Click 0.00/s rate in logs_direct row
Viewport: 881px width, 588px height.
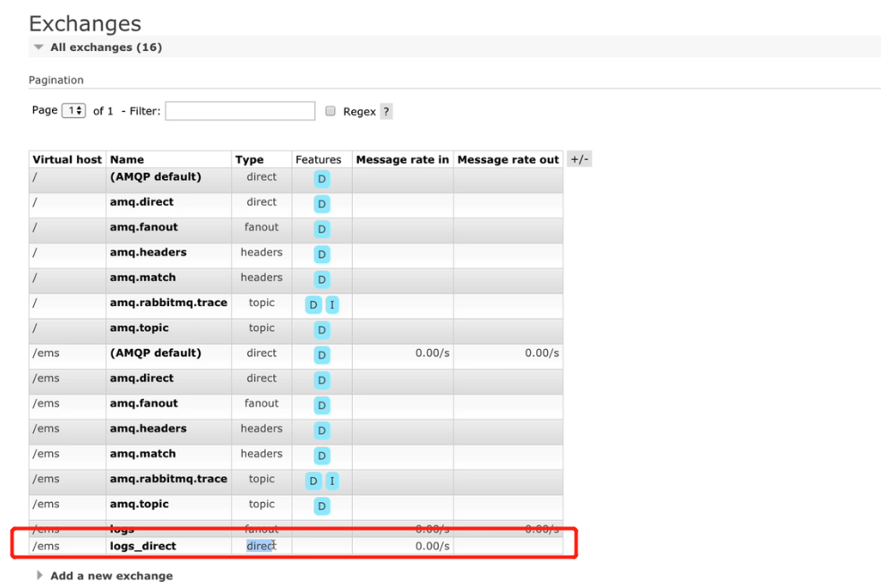pyautogui.click(x=432, y=546)
